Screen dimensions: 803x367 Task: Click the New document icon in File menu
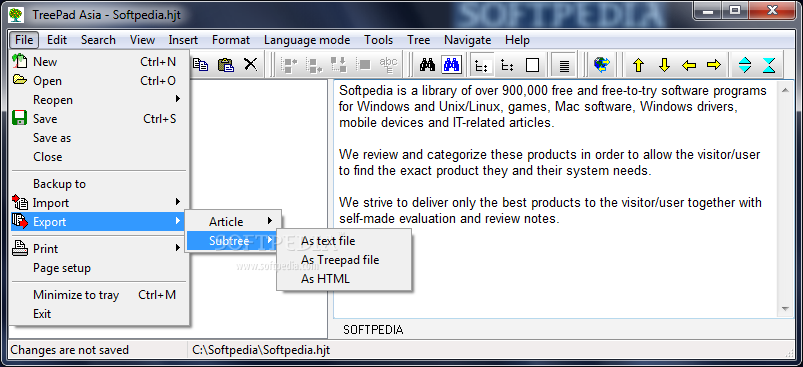coord(19,61)
